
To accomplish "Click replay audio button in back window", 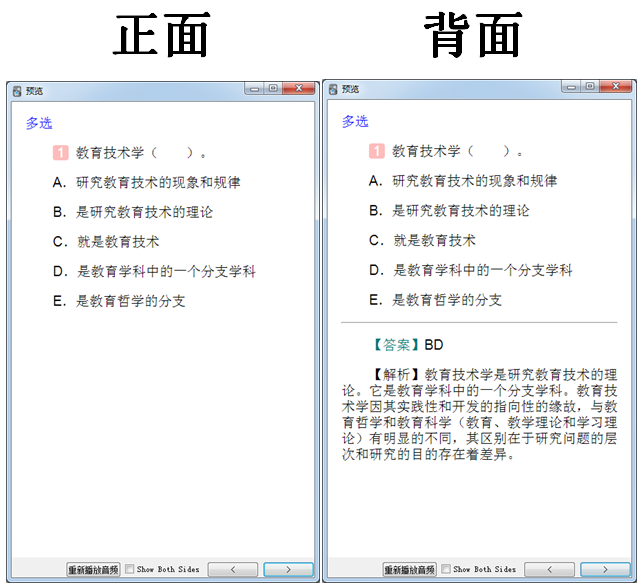I will coord(409,569).
